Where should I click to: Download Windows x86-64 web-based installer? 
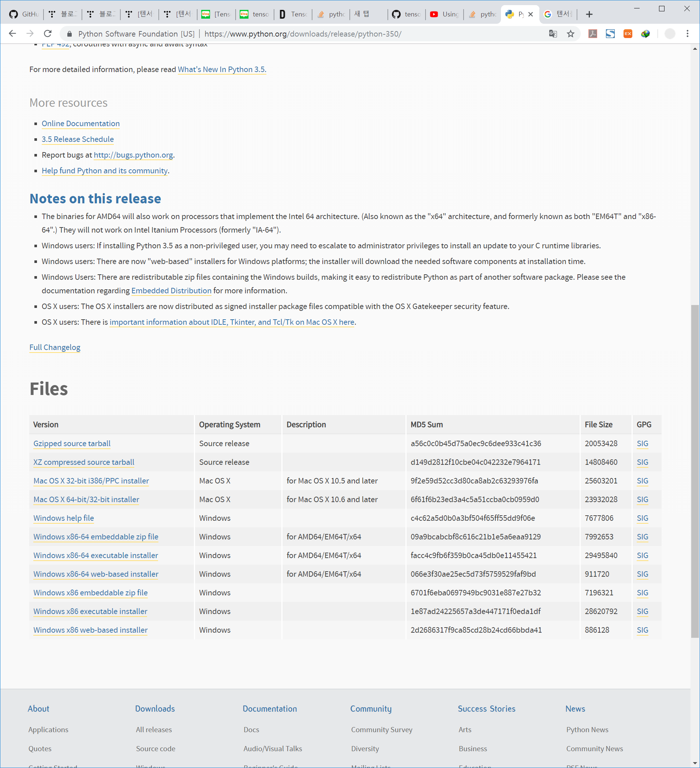(x=96, y=574)
